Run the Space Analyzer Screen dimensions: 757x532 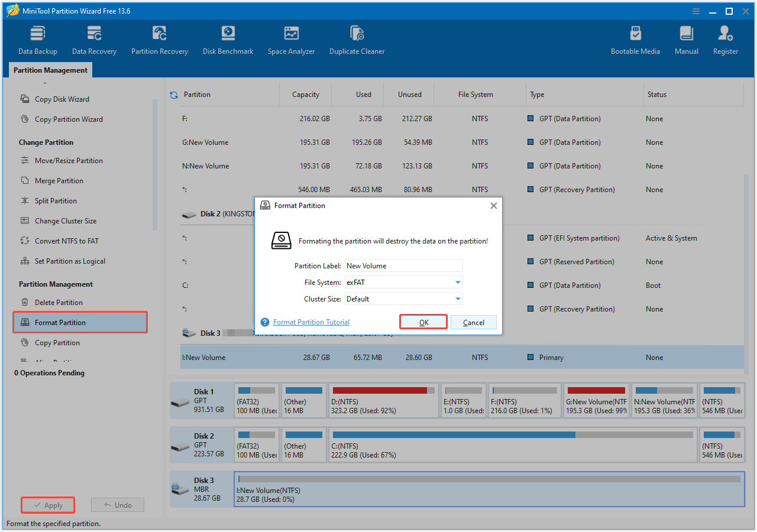pos(291,39)
